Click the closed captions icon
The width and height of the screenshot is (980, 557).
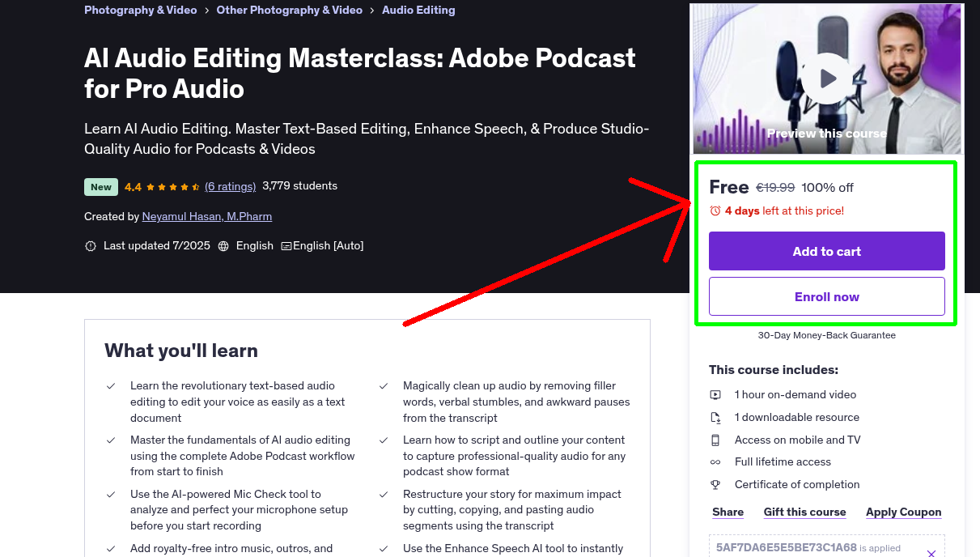coord(286,246)
